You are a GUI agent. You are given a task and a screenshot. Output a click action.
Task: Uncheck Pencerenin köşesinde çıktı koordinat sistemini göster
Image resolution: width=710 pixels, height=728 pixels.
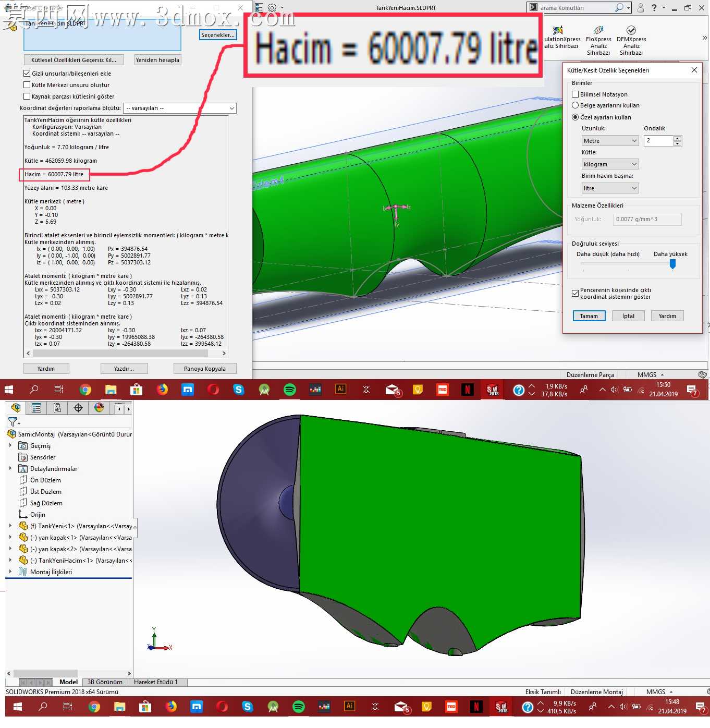(576, 293)
